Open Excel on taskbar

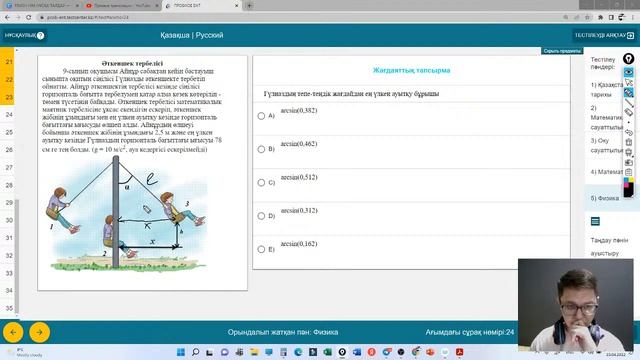point(327,352)
